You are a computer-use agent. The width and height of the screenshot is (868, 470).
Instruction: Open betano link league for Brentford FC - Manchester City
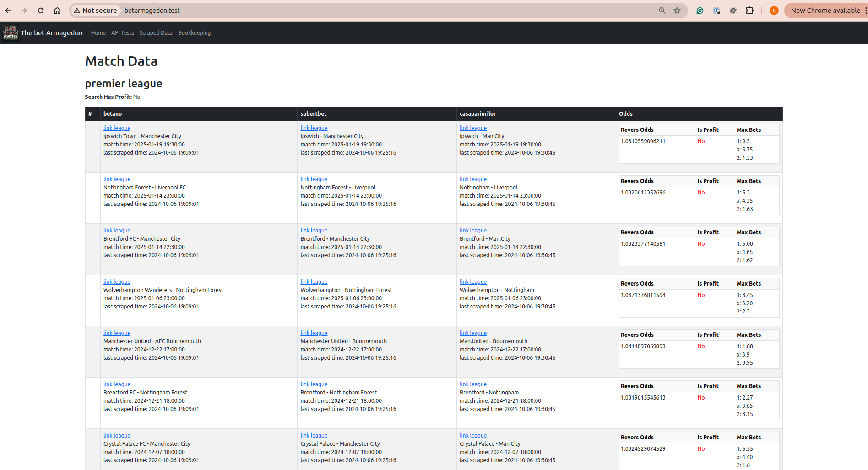pos(117,231)
